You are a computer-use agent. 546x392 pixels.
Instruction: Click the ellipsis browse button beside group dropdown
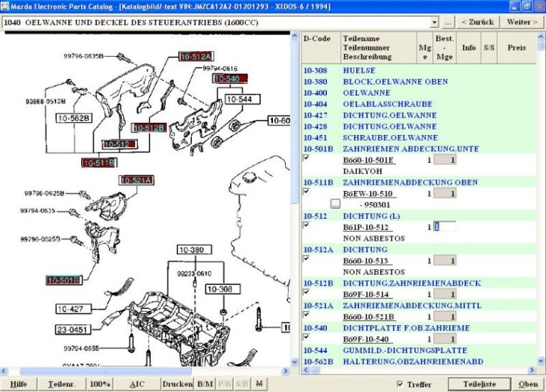[x=448, y=22]
